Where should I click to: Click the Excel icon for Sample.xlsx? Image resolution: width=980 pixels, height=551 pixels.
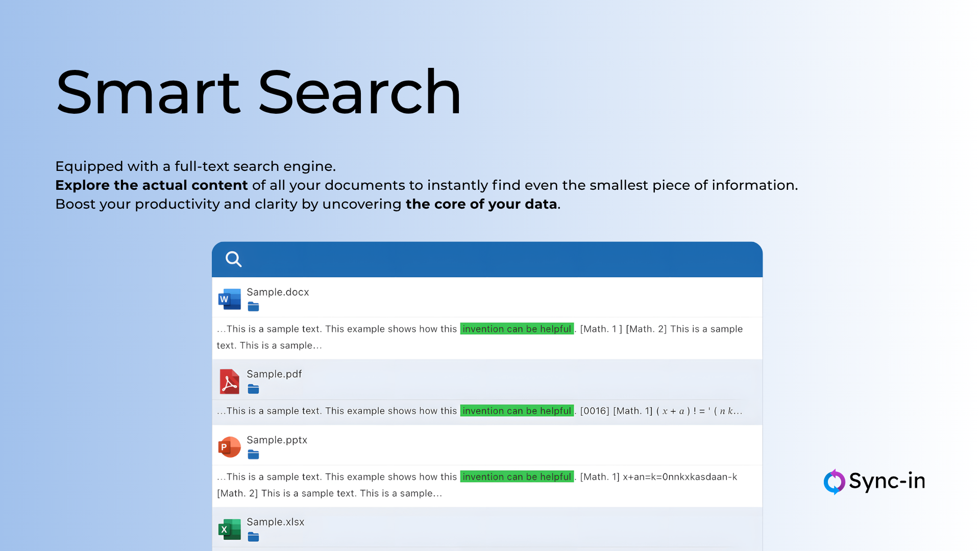pos(229,530)
